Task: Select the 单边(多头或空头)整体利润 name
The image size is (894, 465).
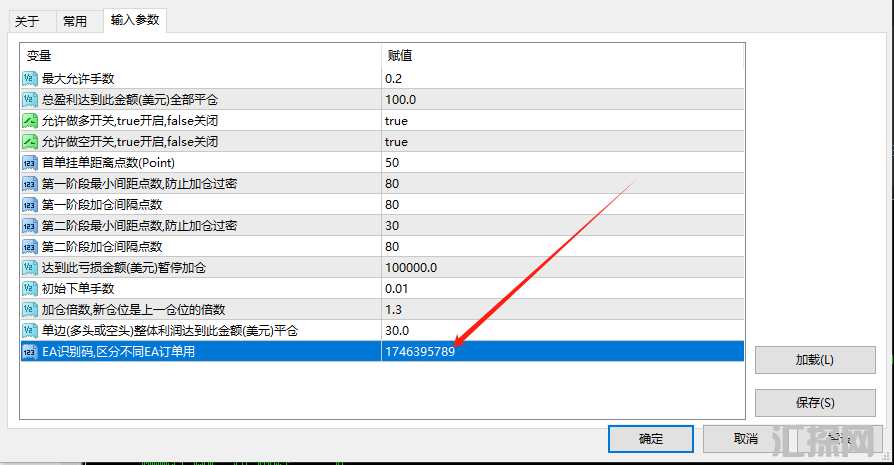Action: click(170, 331)
